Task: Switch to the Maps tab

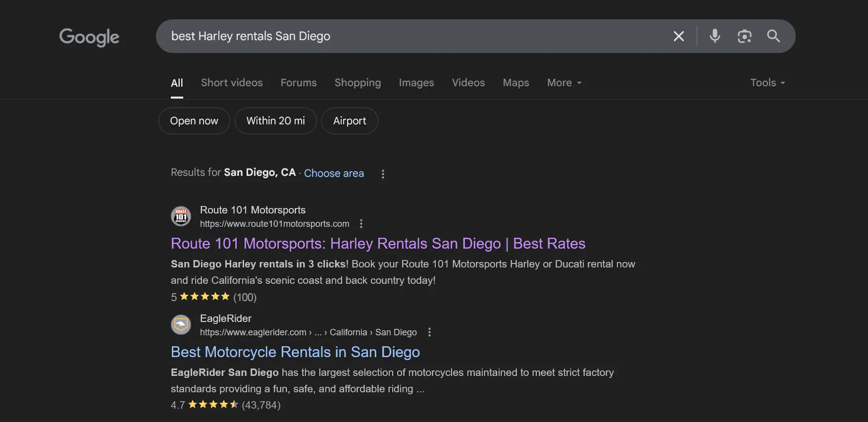Action: (x=515, y=83)
